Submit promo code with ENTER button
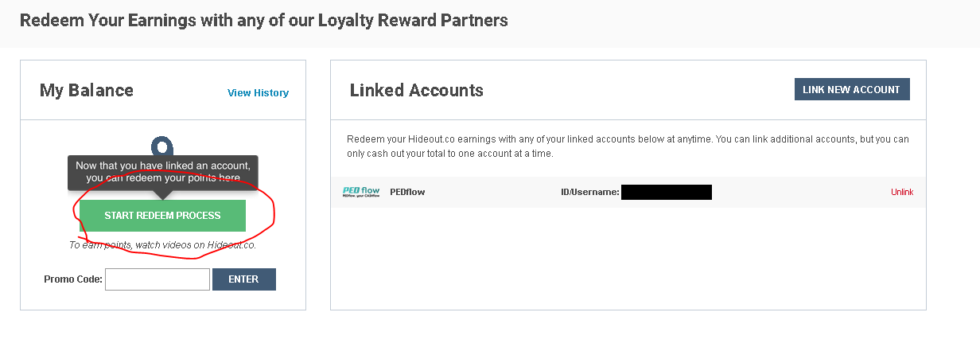 [x=243, y=279]
